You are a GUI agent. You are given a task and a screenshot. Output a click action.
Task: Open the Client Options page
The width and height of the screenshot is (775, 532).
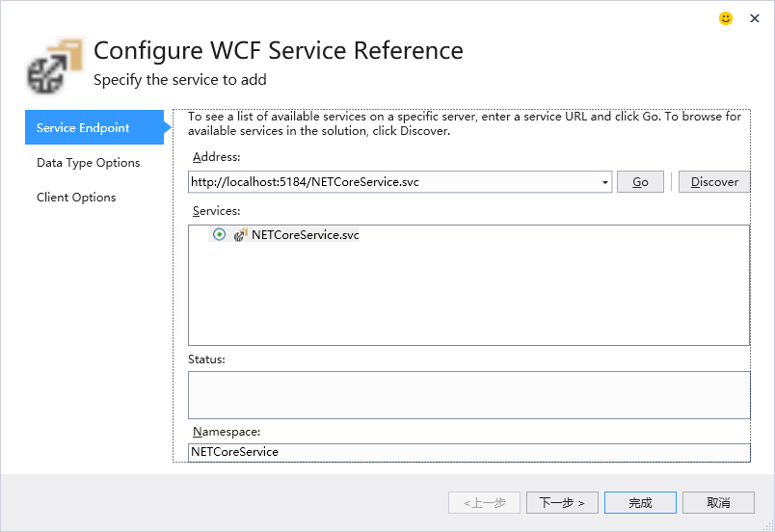click(76, 198)
